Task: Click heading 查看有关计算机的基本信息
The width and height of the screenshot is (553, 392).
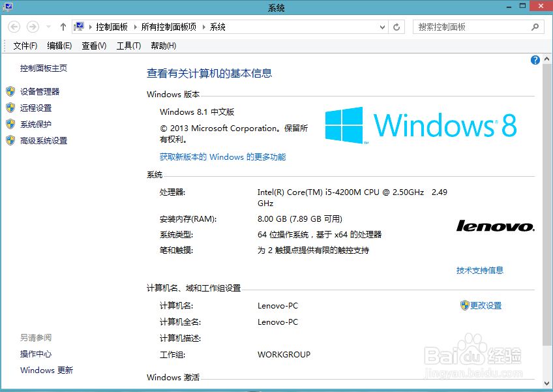Action: pos(209,74)
